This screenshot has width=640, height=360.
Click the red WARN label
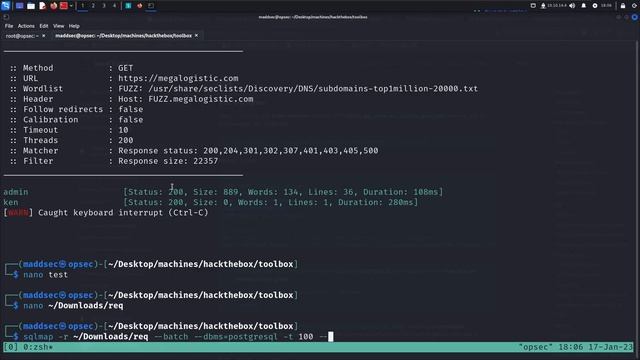[x=18, y=213]
